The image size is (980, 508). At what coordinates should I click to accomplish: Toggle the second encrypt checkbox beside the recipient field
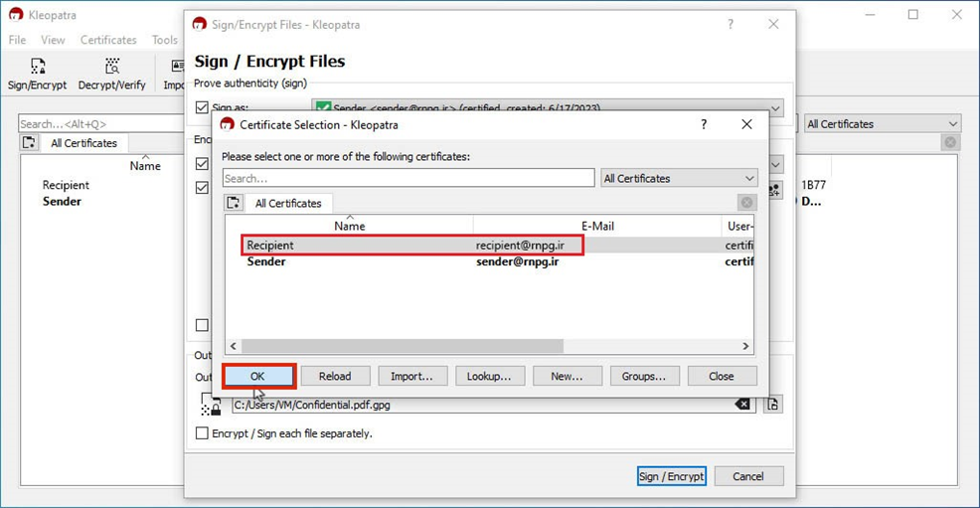click(201, 188)
